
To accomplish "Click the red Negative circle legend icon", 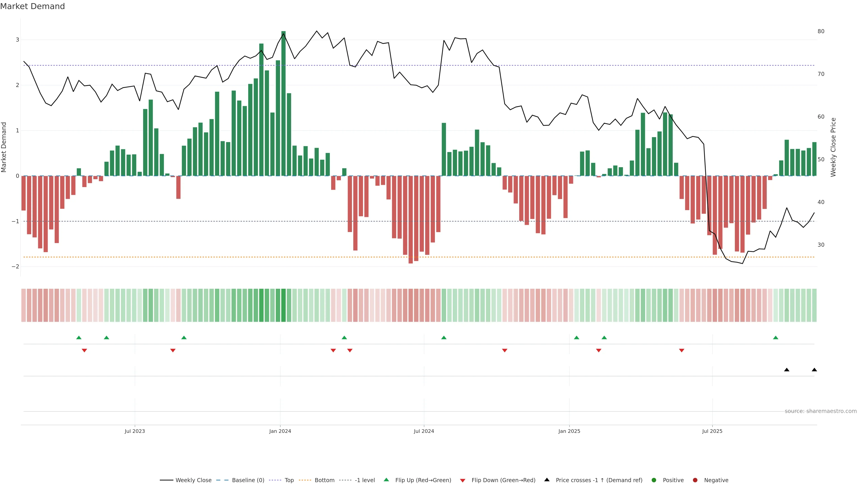I will point(695,480).
